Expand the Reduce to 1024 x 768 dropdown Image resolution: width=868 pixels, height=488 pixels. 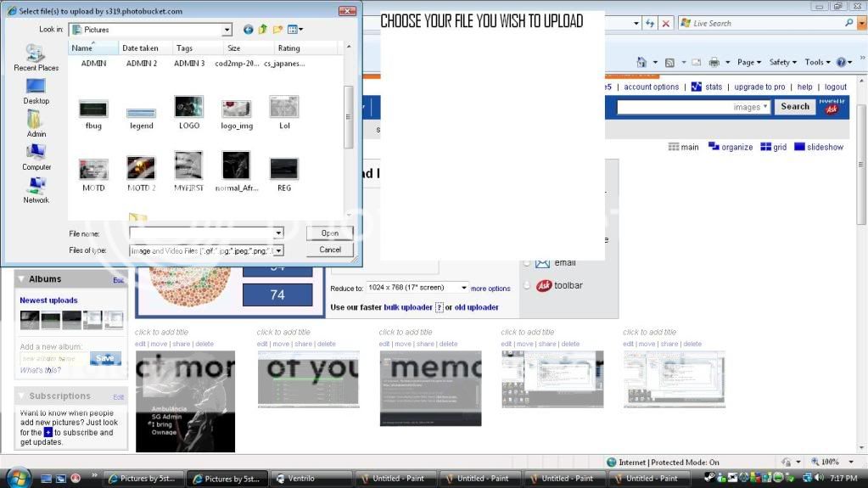(x=462, y=288)
